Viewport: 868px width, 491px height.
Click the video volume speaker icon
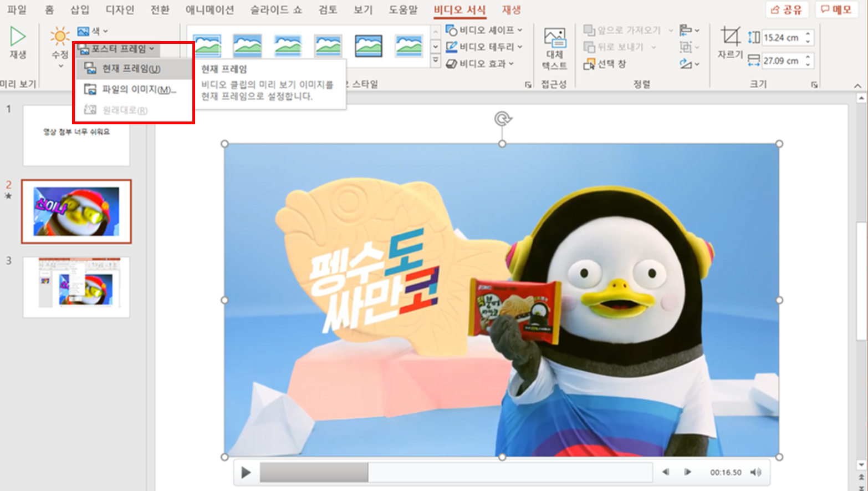pos(755,472)
